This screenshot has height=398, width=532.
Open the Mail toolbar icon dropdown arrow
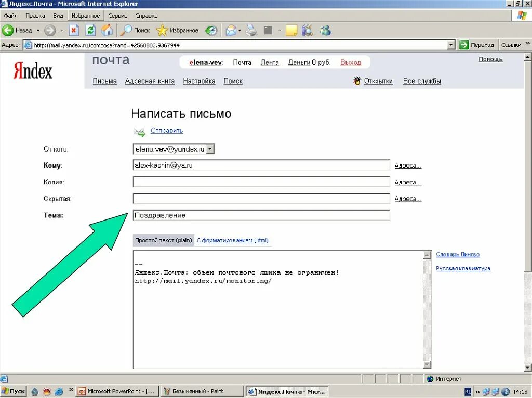click(240, 31)
